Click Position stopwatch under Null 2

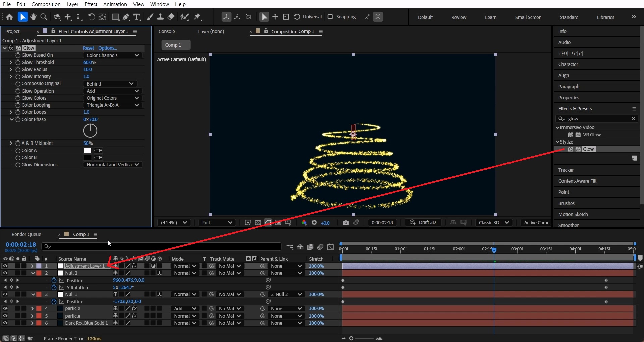tap(54, 280)
